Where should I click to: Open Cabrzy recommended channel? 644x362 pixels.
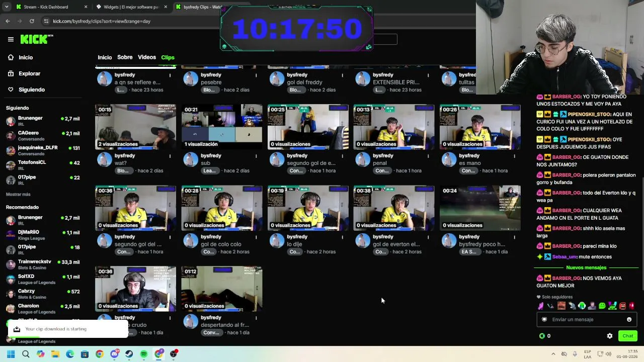[x=43, y=294]
